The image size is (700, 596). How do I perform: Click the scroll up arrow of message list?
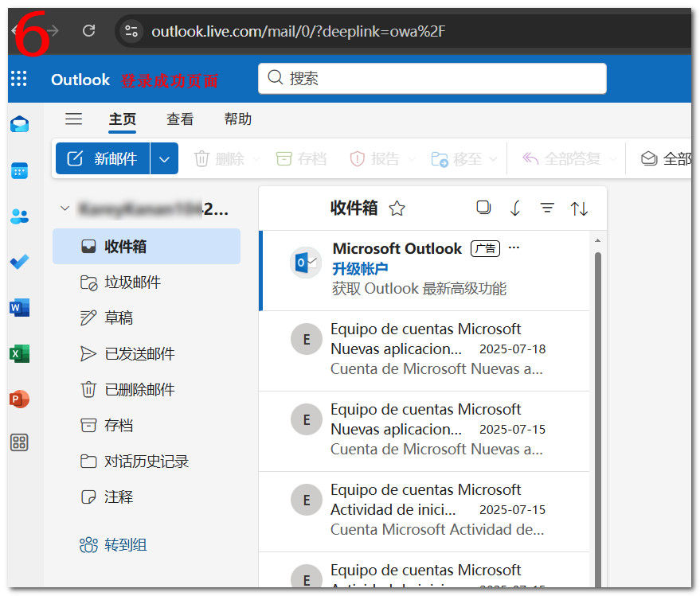click(598, 240)
